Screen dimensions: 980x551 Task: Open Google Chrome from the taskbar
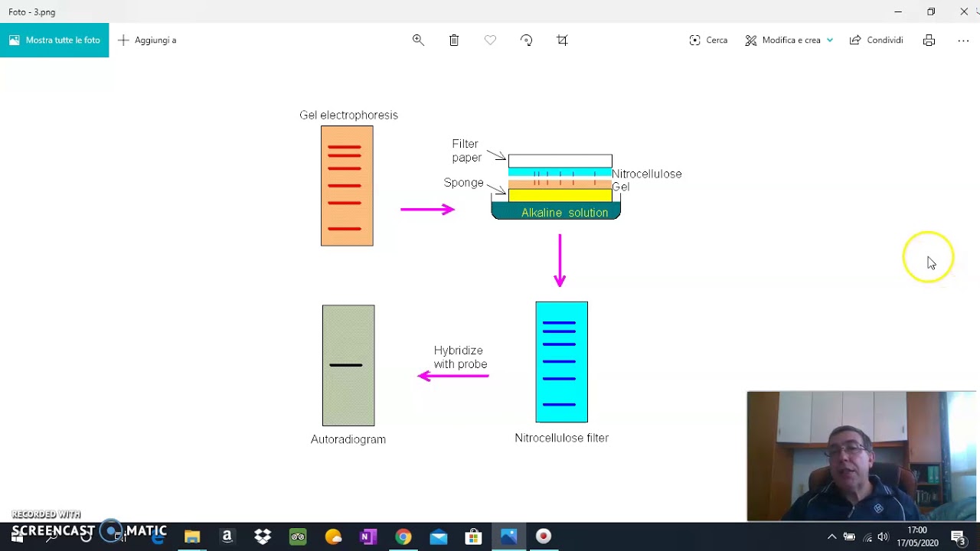coord(403,536)
